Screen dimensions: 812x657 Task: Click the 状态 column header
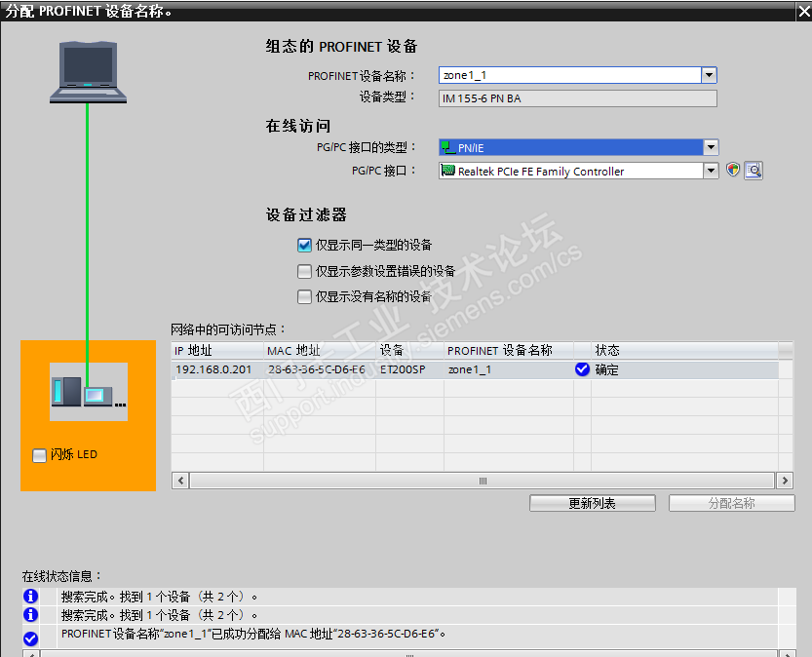(x=684, y=351)
